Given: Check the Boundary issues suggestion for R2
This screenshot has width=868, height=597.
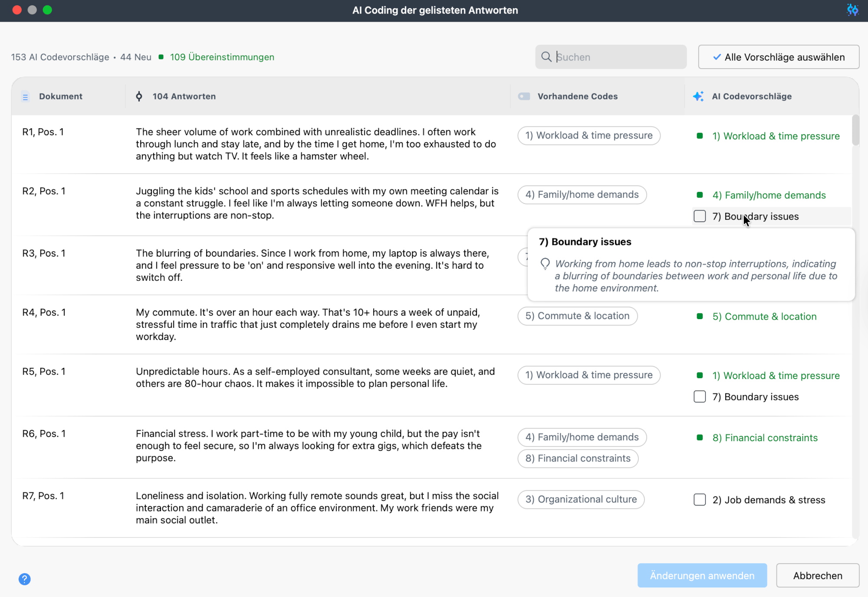Looking at the screenshot, I should click(700, 216).
